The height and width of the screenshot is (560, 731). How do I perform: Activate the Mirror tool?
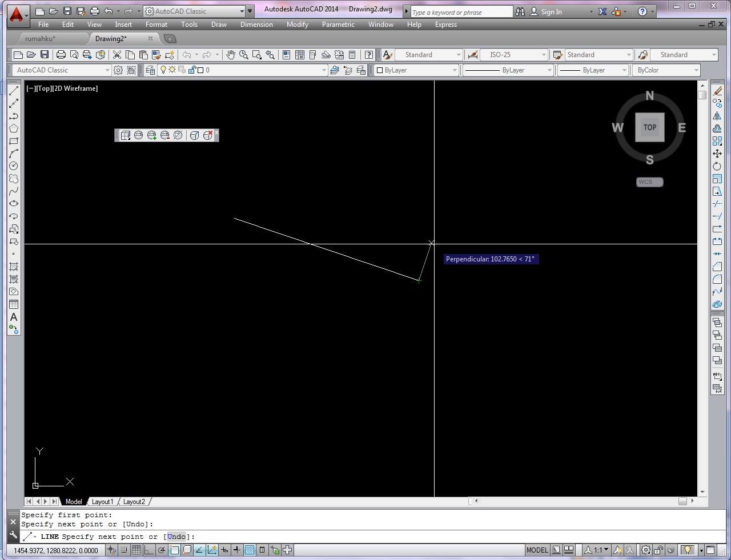click(x=717, y=116)
